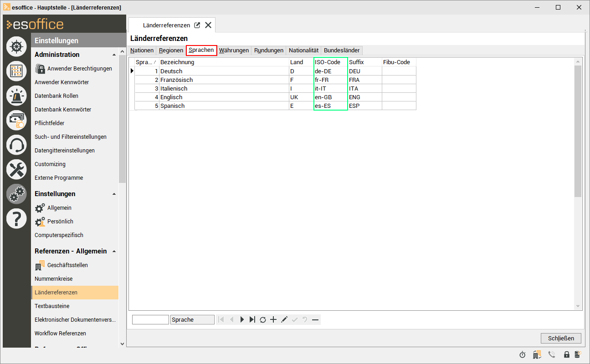Screen dimensions: 590x364
Task: Switch to the Regionen tab
Action: coord(171,51)
